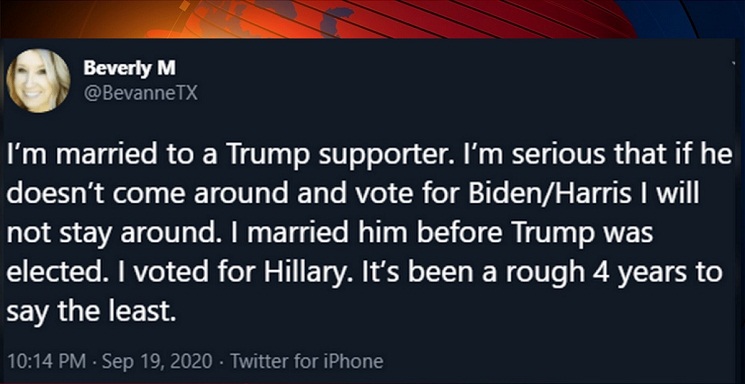This screenshot has width=745, height=384.
Task: Open the @BevanneTX handle link
Action: (x=140, y=94)
